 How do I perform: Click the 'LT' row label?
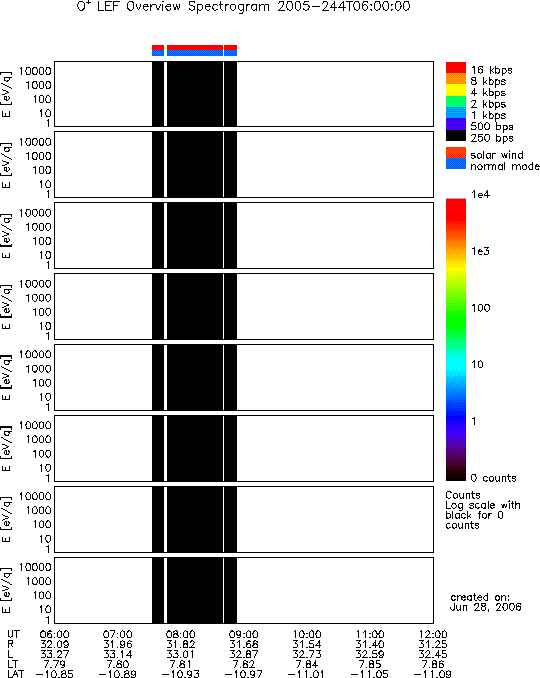[x=12, y=664]
